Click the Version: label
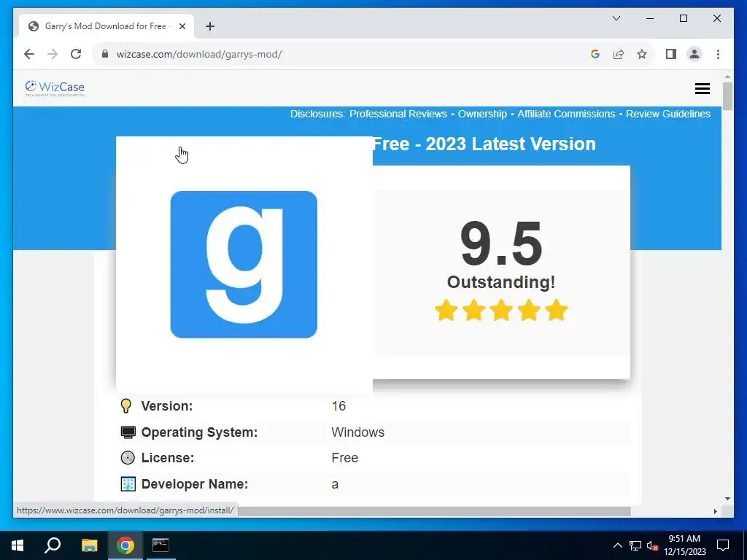 (x=167, y=405)
